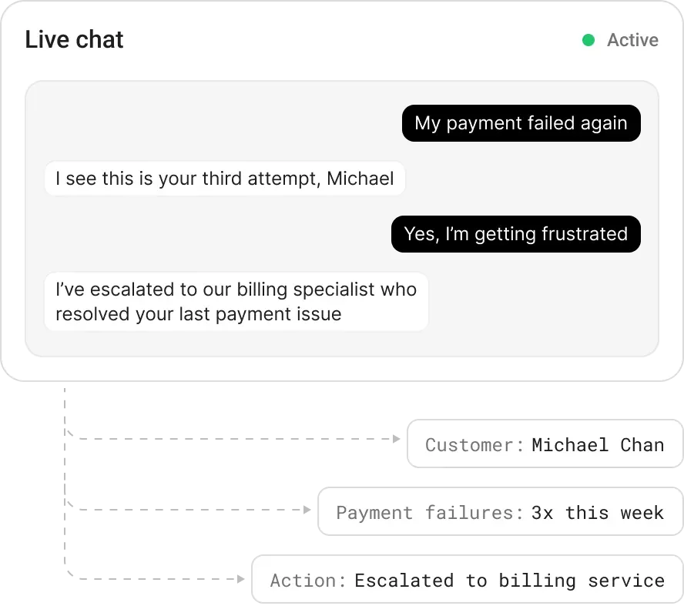Click the dashed connector line to Customer tag
This screenshot has width=684, height=616.
click(x=231, y=440)
